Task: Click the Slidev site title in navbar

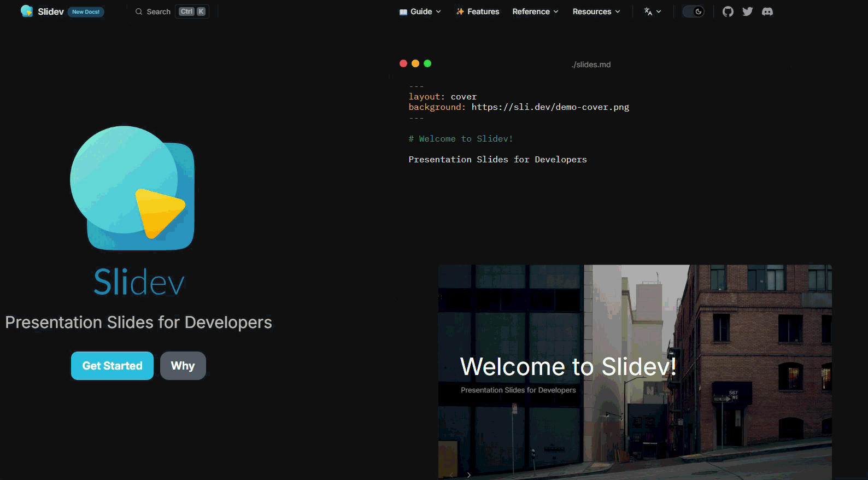Action: pyautogui.click(x=51, y=11)
